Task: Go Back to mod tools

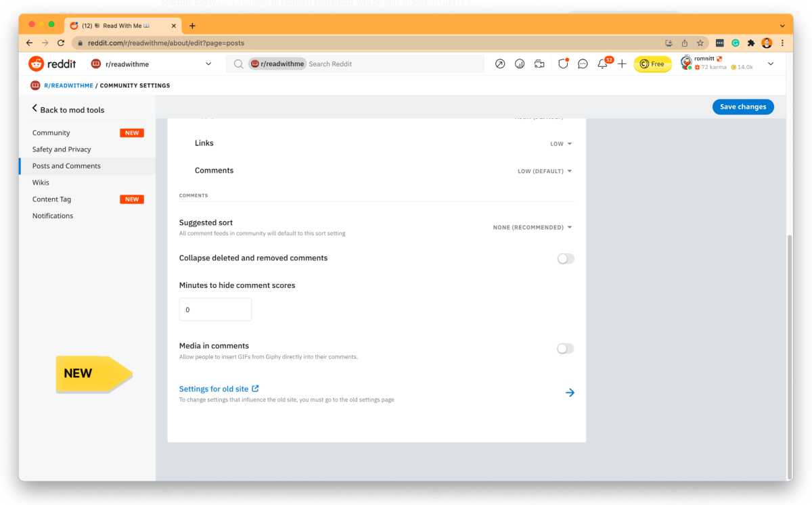Action: (x=68, y=110)
